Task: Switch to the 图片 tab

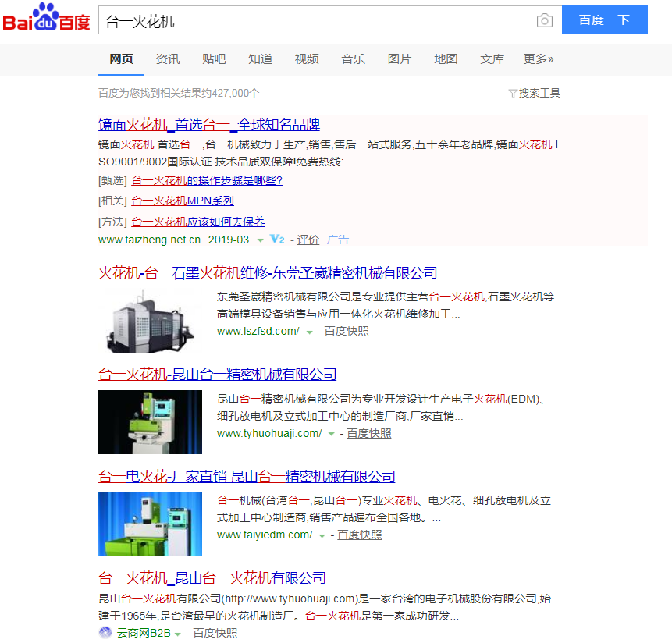Action: pos(399,59)
